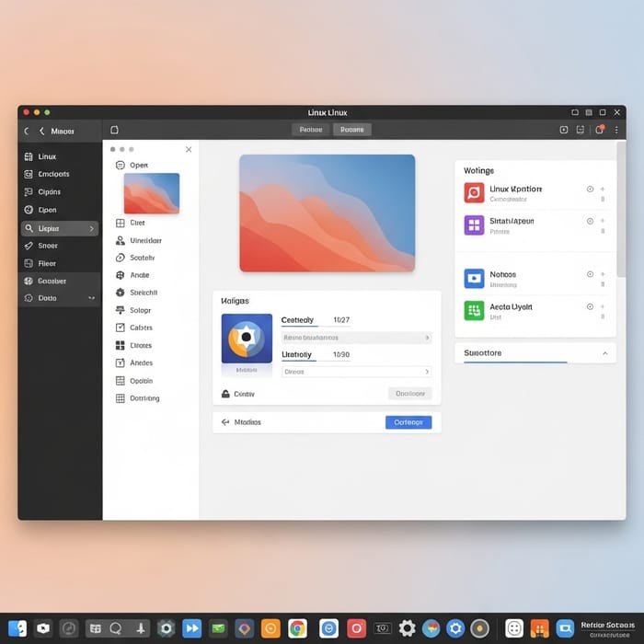Click the Snoer tag icon in sidebar
The image size is (644, 644).
tap(29, 246)
